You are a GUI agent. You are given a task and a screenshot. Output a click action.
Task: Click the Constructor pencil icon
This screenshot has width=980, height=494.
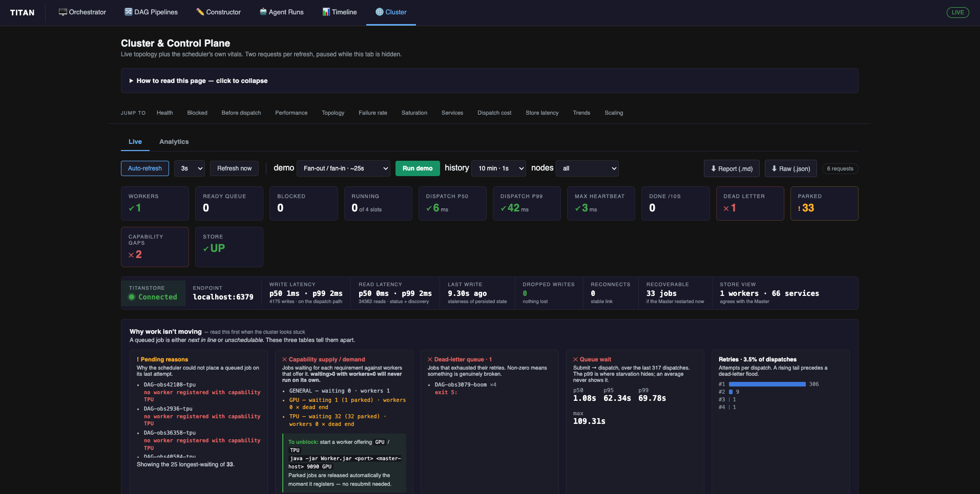[x=200, y=12]
